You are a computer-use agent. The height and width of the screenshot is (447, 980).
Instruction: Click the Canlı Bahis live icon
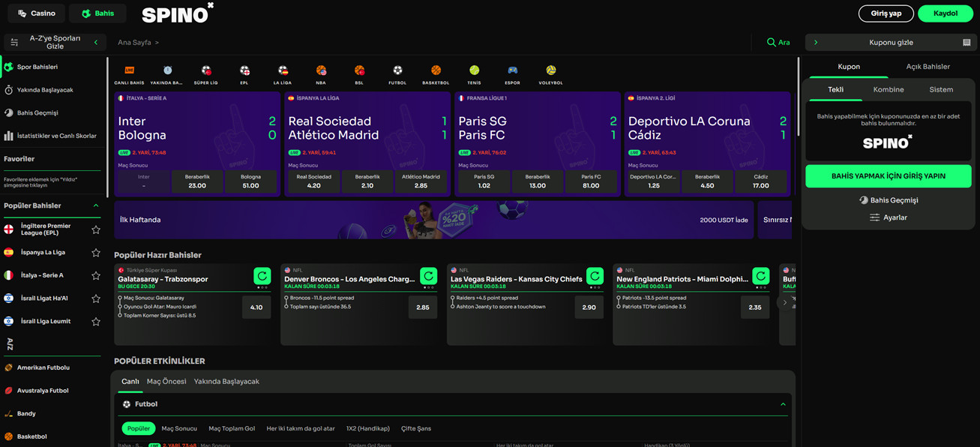129,71
